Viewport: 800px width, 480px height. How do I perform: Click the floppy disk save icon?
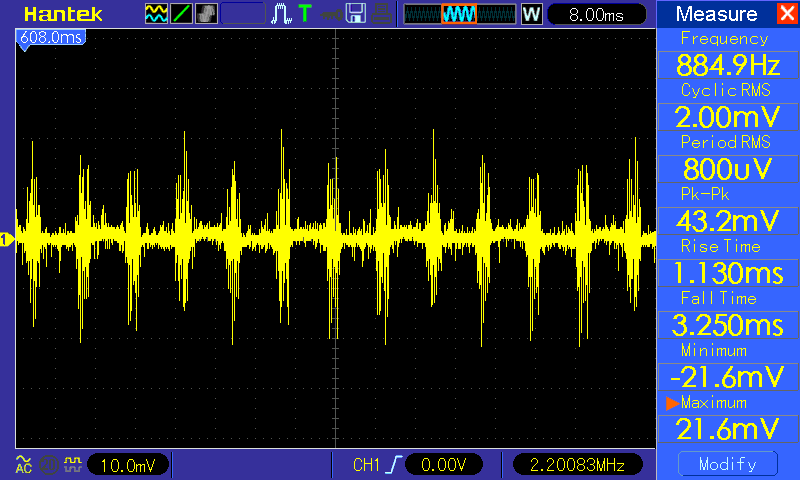pyautogui.click(x=356, y=13)
